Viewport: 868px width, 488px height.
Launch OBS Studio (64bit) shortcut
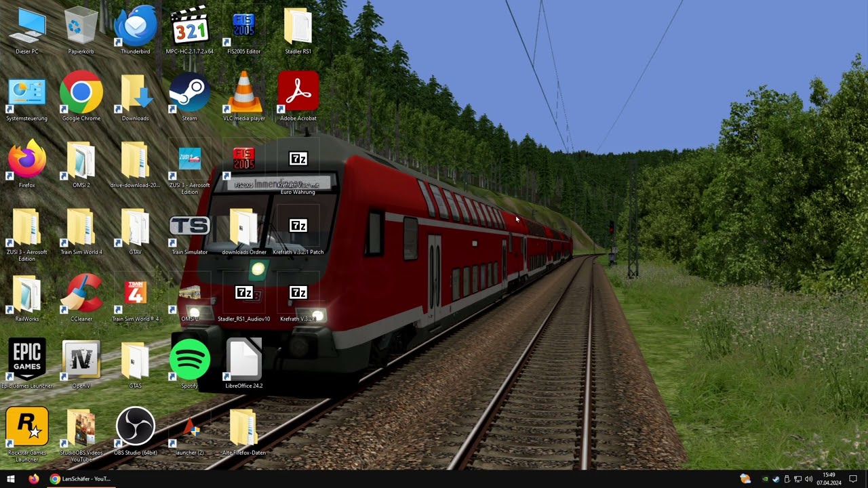(136, 432)
